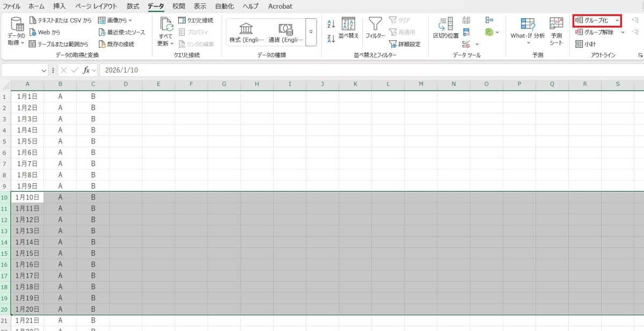Select the 通貨 currency data type

285,33
